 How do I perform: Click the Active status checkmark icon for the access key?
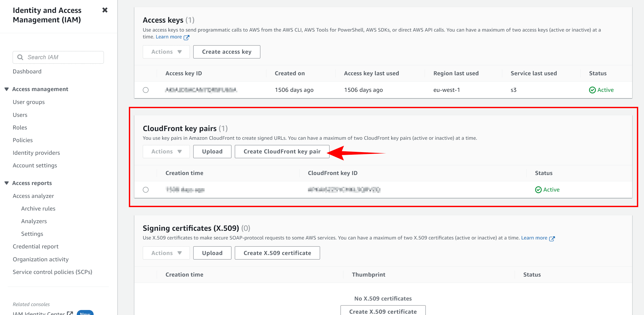[x=592, y=90]
